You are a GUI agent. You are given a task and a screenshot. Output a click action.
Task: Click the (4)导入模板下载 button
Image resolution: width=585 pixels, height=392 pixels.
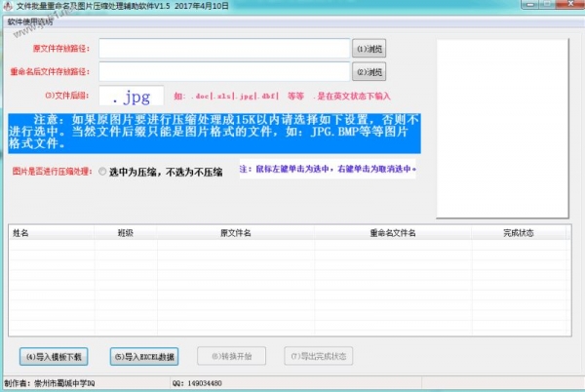(x=57, y=356)
